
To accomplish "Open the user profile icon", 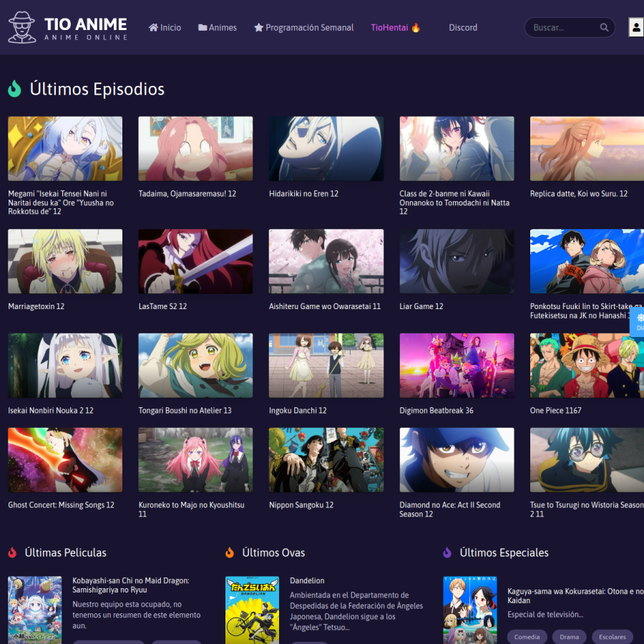I will point(636,27).
